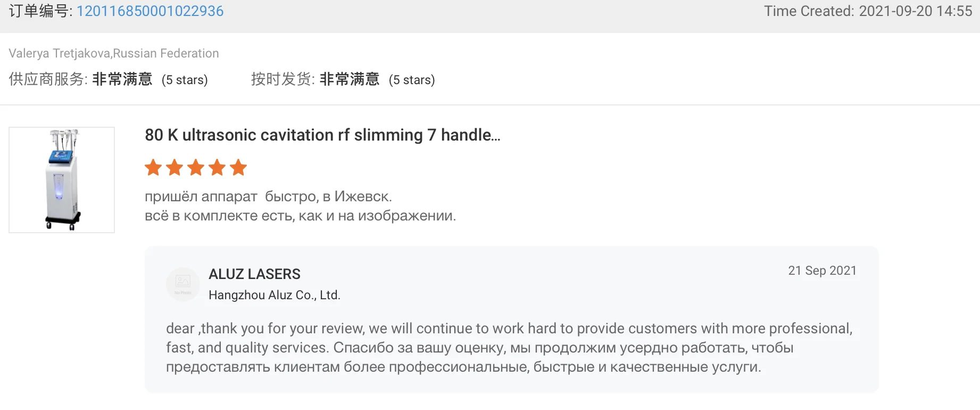Open order number 120116850001022936 link

tap(150, 11)
